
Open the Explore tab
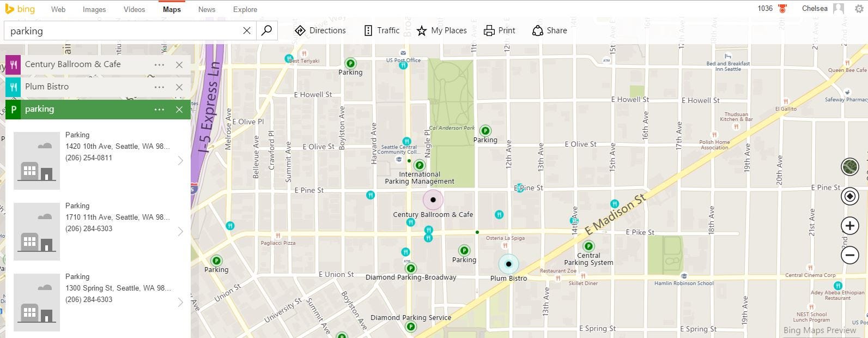245,9
